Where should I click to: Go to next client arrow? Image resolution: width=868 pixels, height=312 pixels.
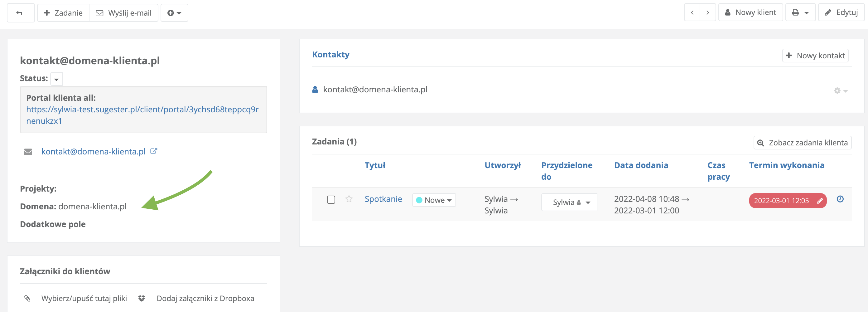coord(708,13)
